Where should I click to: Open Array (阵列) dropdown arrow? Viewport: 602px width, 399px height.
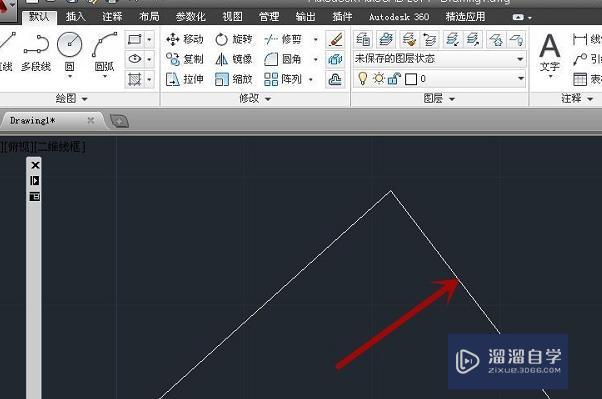pyautogui.click(x=311, y=79)
